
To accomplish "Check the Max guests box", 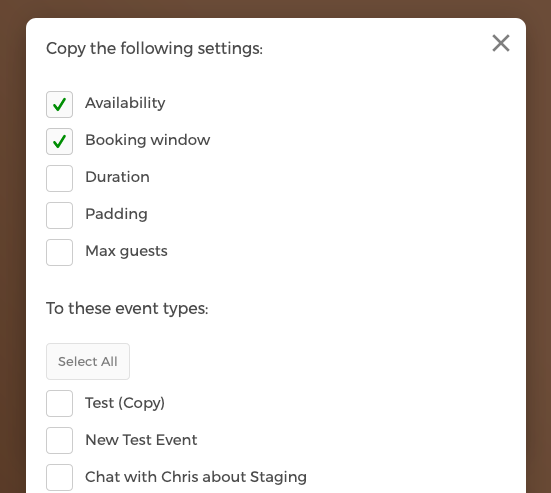I will pyautogui.click(x=59, y=252).
